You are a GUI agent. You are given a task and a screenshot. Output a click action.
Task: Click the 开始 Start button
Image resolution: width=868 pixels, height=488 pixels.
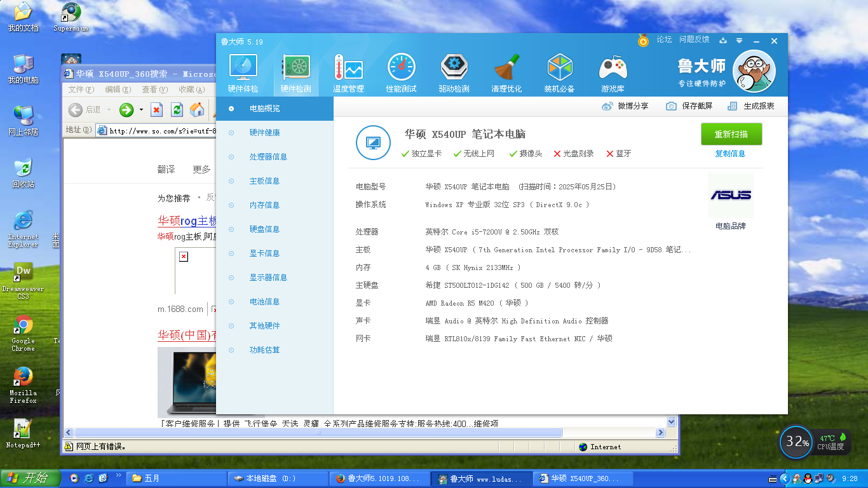[x=31, y=478]
